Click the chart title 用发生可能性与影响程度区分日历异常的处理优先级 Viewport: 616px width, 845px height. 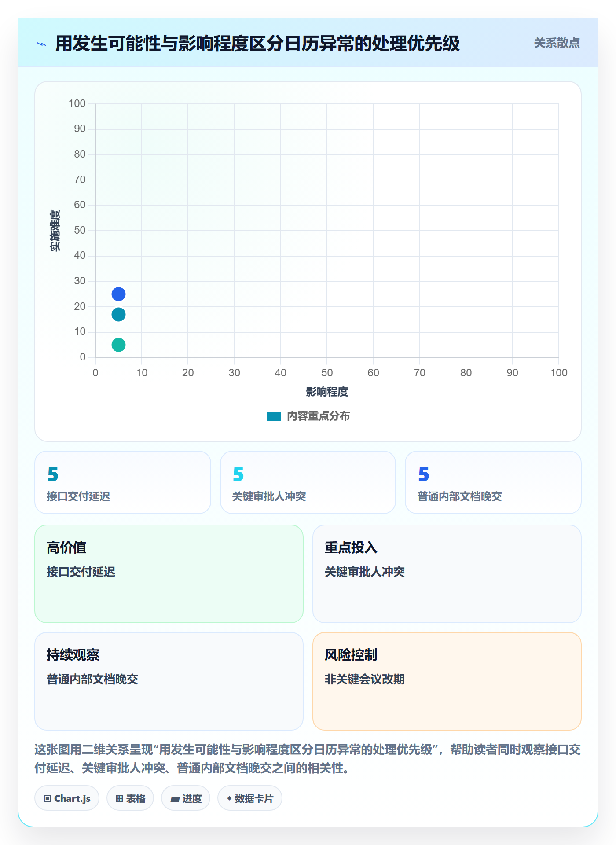tap(257, 44)
